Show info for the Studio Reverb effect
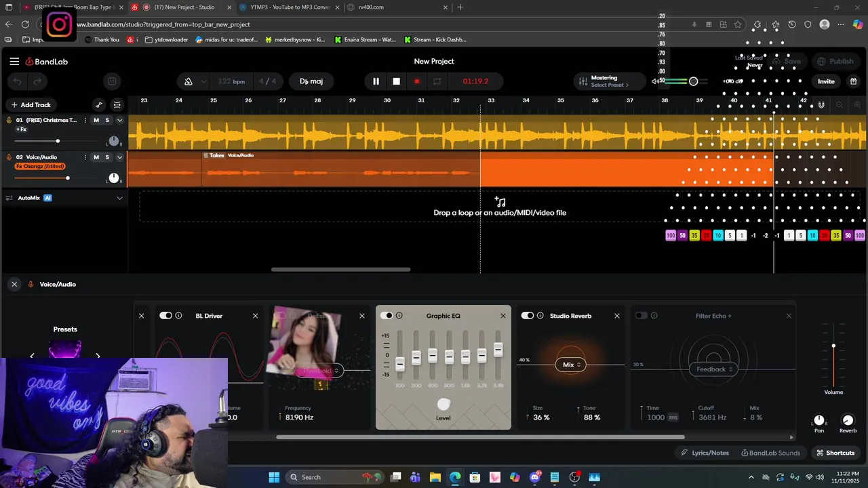Screen dimensions: 868x488 click(x=540, y=316)
